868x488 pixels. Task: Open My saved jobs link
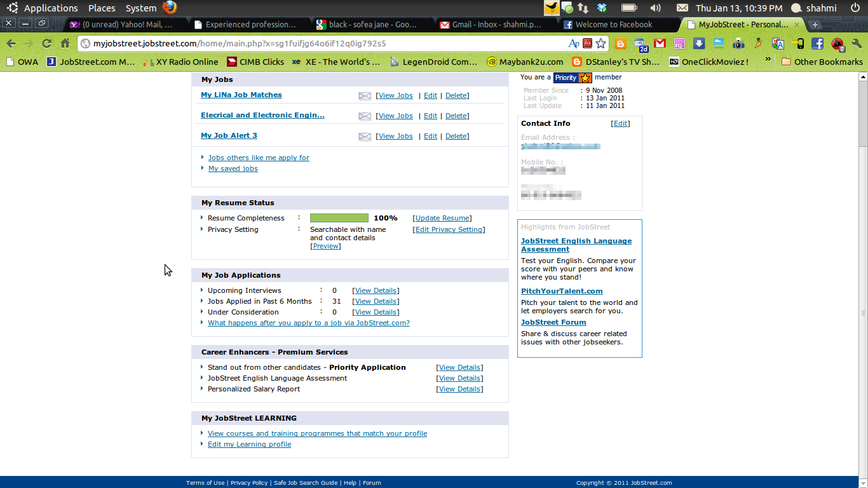pyautogui.click(x=233, y=168)
